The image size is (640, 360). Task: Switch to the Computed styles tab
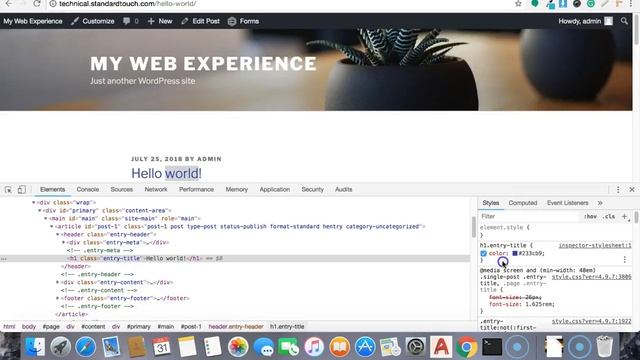523,203
